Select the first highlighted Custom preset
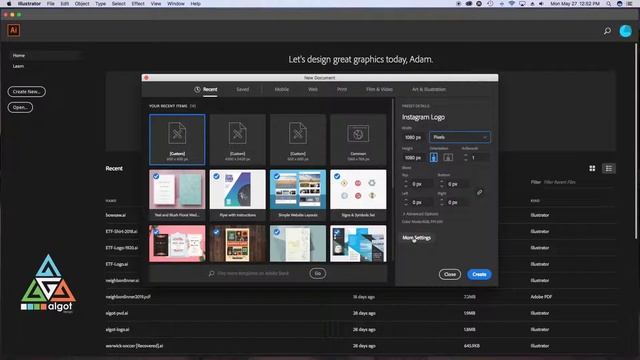640x360 pixels. [x=177, y=140]
